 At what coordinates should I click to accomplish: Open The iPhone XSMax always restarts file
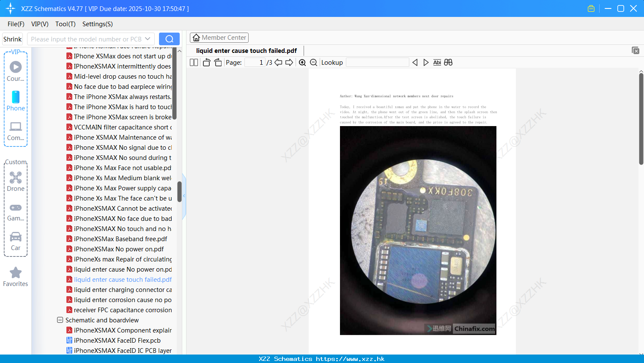[x=119, y=97]
